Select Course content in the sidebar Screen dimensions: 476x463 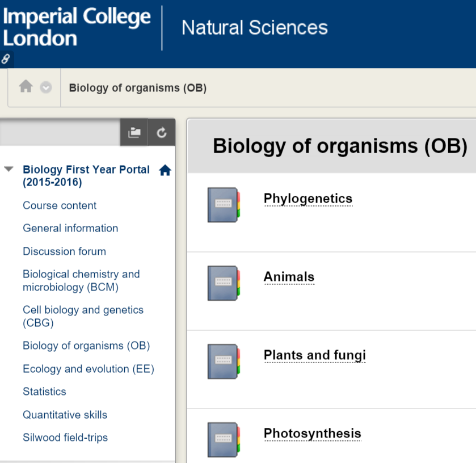60,205
